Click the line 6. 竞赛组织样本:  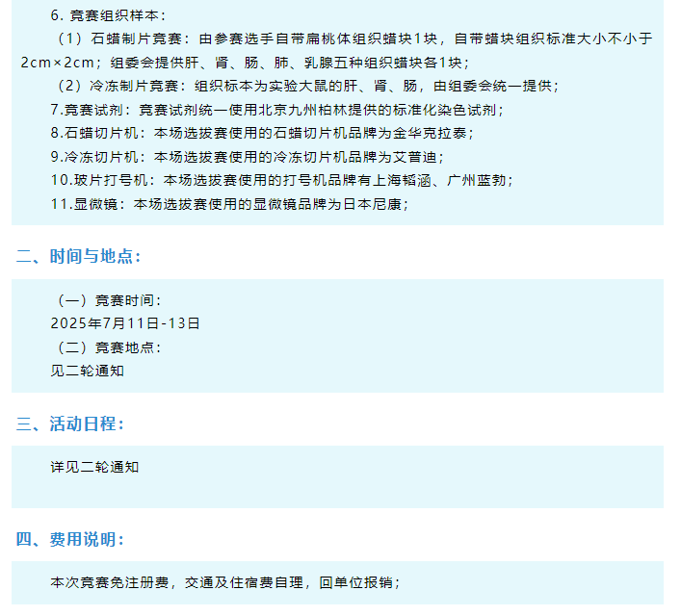(x=108, y=15)
